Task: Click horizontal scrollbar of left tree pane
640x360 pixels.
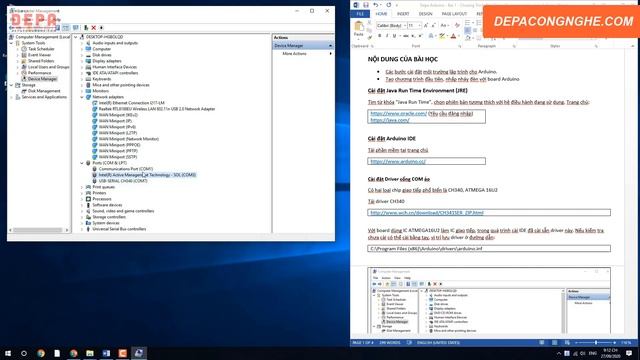Action: 39,230
